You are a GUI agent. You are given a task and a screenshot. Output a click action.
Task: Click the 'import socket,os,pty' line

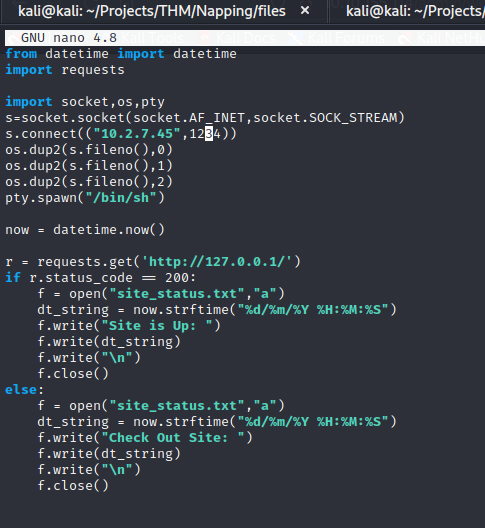(x=85, y=102)
